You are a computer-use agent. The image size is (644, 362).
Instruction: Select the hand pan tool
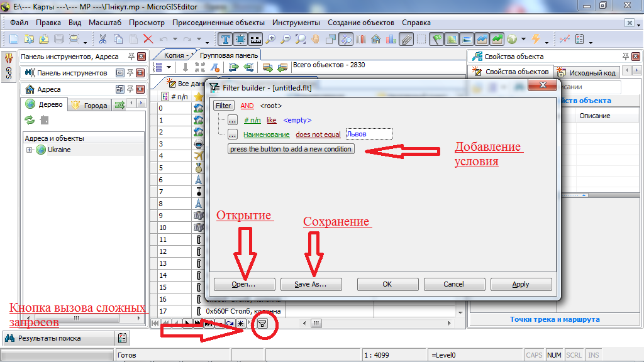pos(315,39)
